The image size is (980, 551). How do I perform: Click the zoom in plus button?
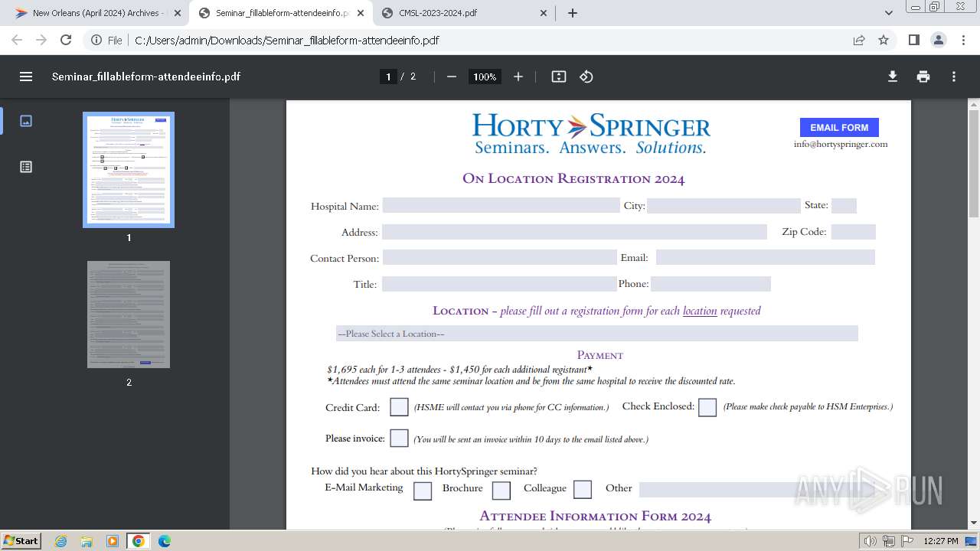pyautogui.click(x=518, y=77)
